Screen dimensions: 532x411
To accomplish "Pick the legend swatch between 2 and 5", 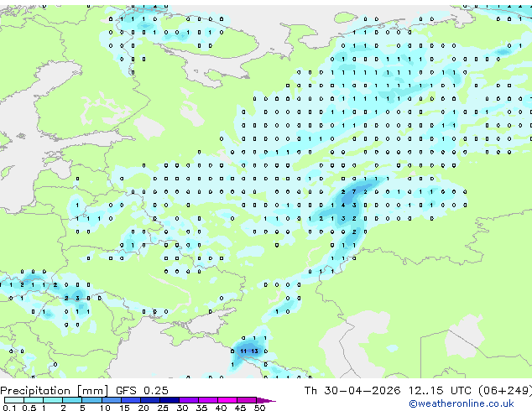I will tap(72, 400).
